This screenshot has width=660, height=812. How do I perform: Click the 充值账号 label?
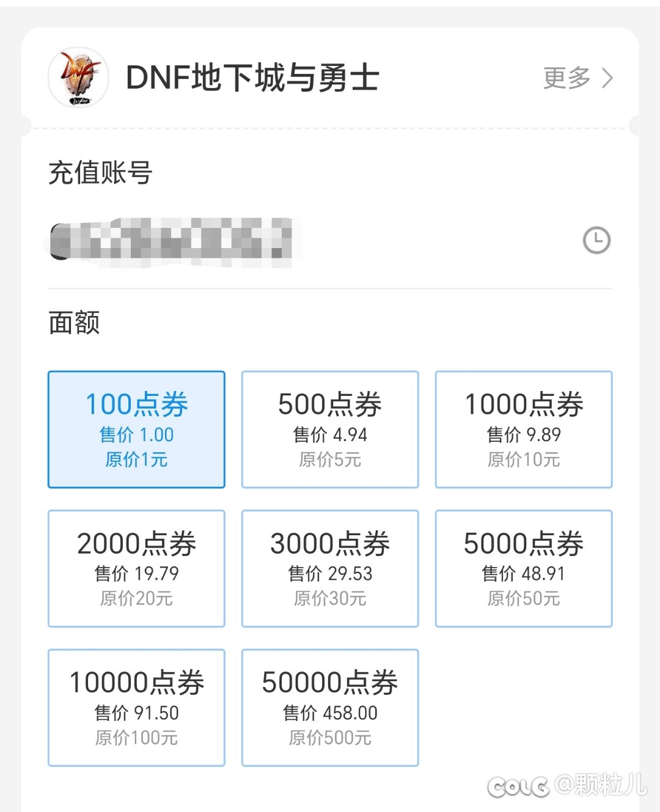[100, 172]
